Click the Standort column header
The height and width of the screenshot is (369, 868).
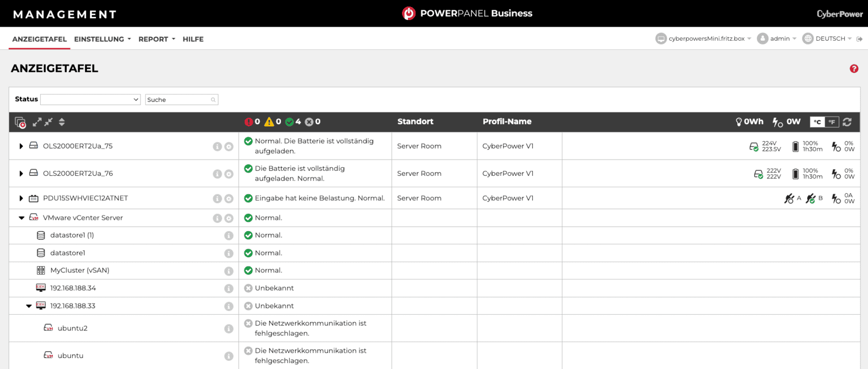pos(415,122)
